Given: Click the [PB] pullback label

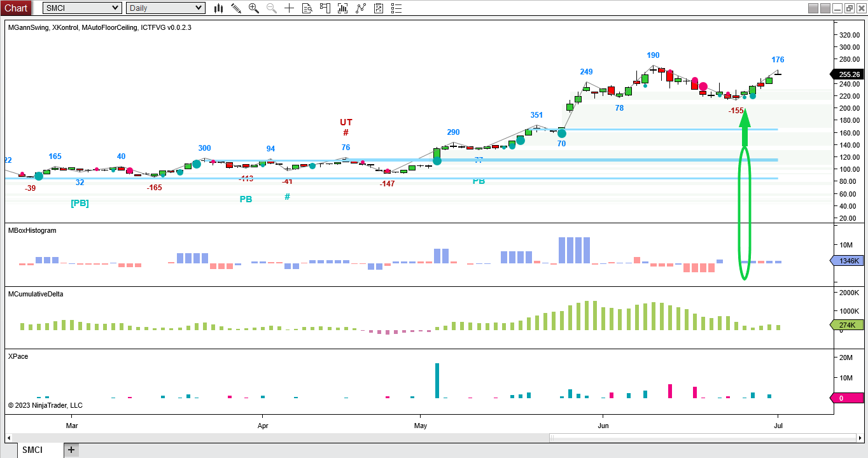Looking at the screenshot, I should tap(80, 203).
